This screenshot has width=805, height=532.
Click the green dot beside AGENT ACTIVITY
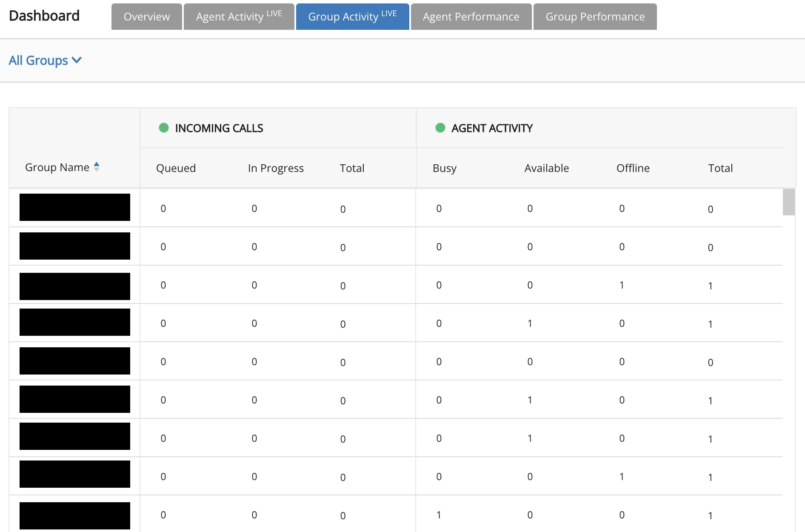tap(440, 128)
